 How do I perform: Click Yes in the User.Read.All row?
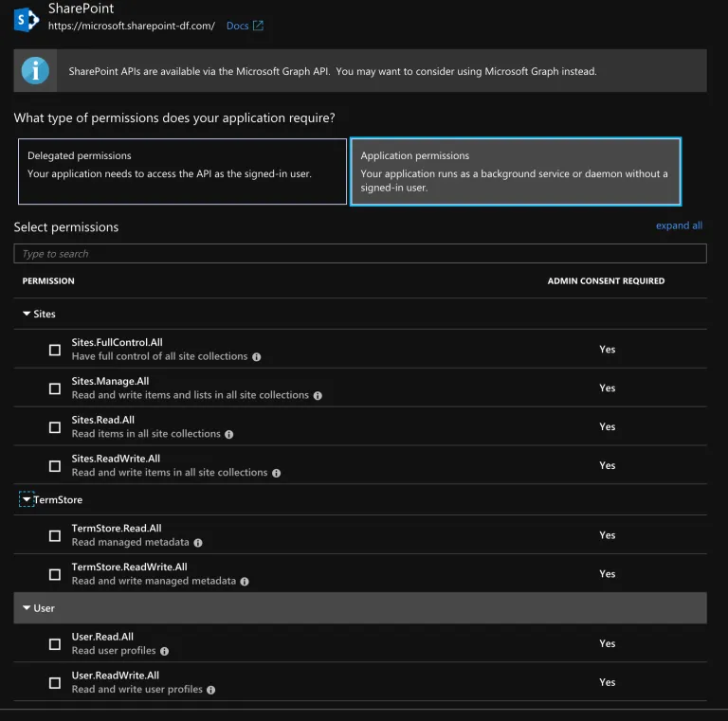(x=607, y=643)
